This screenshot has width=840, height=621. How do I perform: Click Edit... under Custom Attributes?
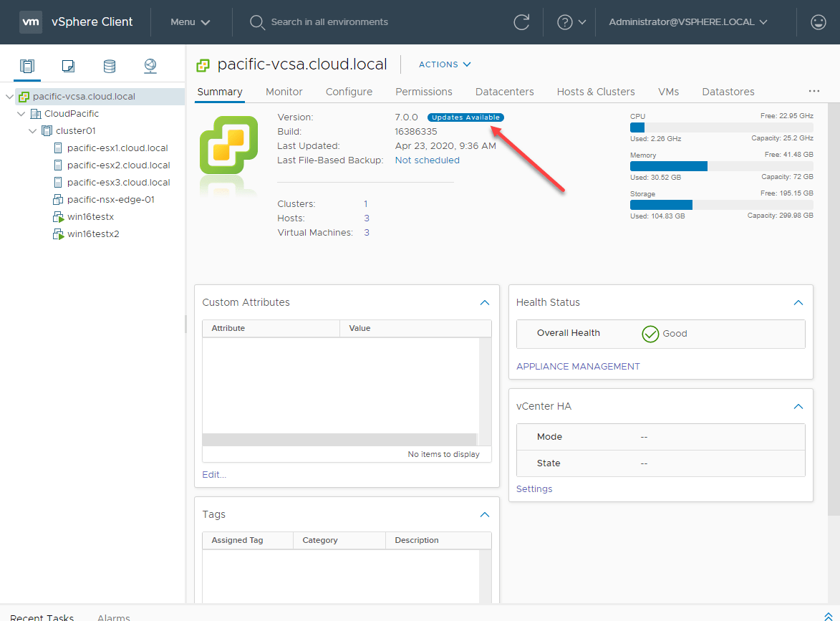point(214,475)
